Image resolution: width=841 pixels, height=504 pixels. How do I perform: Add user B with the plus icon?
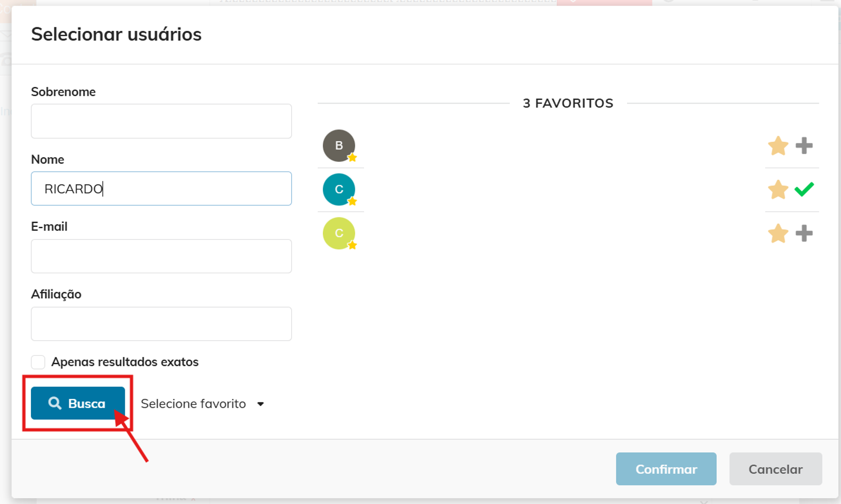click(x=804, y=146)
